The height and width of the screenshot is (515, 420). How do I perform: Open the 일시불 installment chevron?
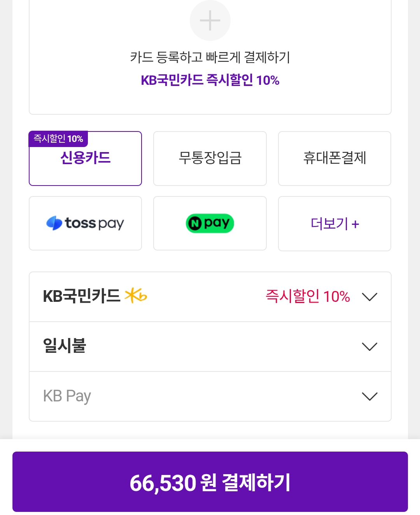click(369, 347)
